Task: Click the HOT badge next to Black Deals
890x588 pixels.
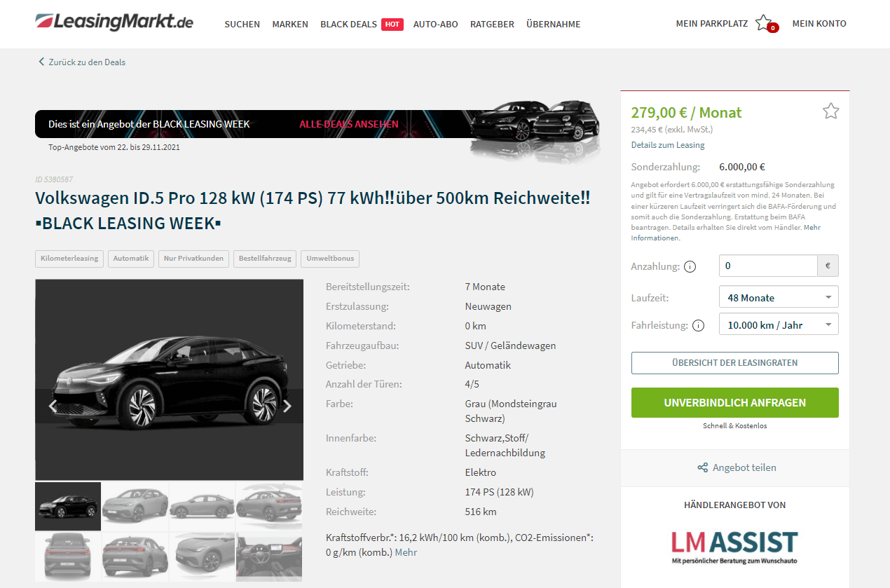Action: pos(392,24)
